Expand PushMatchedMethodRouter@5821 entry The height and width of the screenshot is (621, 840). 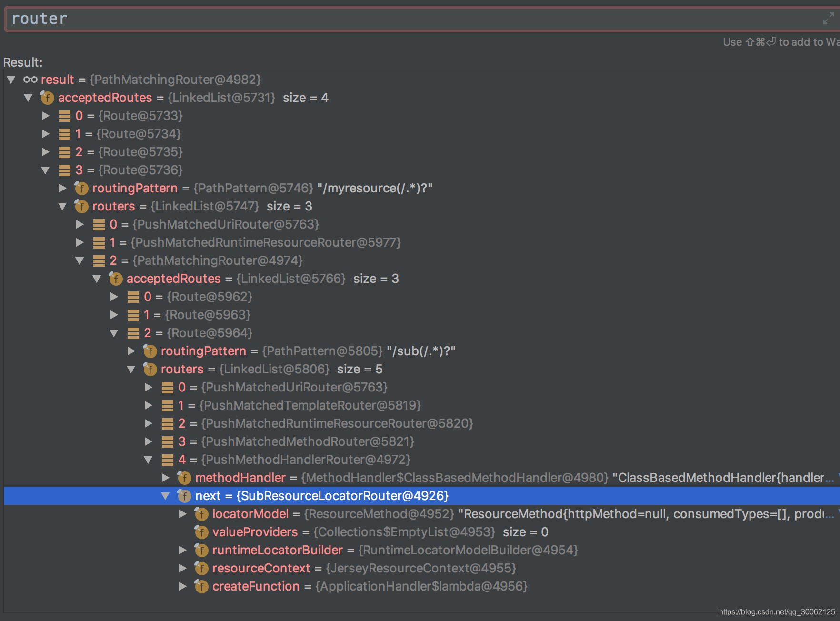pyautogui.click(x=148, y=441)
